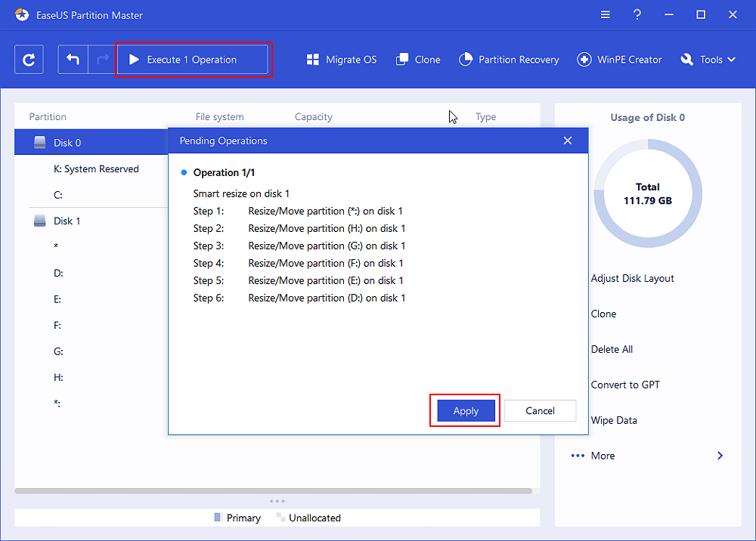The image size is (756, 541).
Task: Open the hamburger menu icon
Action: 605,15
